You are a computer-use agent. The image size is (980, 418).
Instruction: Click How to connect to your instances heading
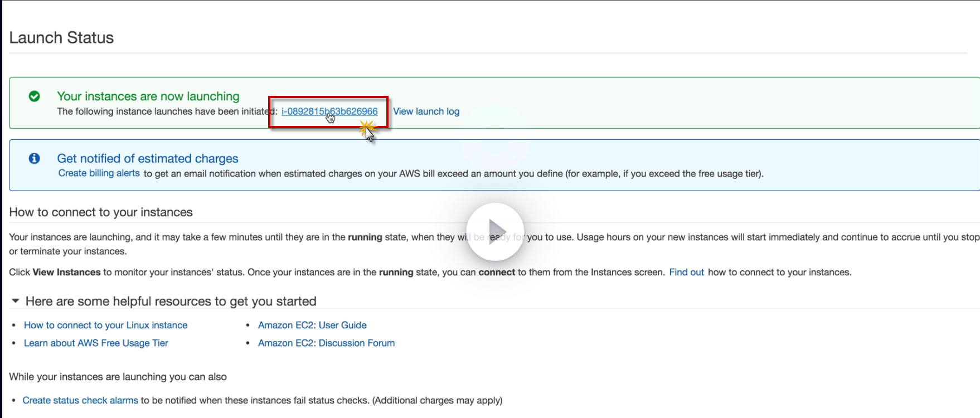(100, 212)
